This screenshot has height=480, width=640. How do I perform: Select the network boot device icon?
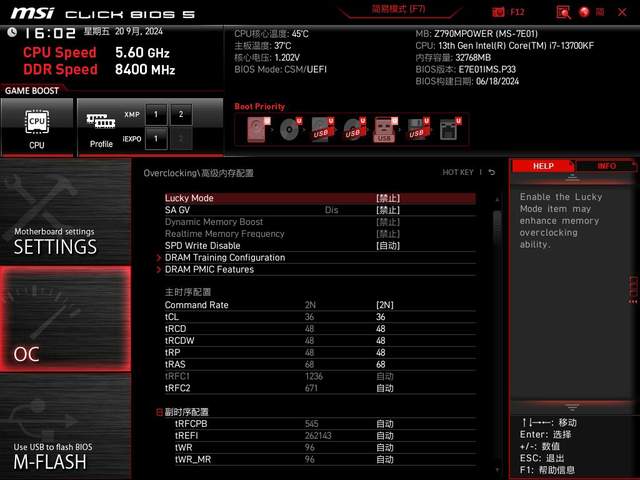pyautogui.click(x=450, y=130)
